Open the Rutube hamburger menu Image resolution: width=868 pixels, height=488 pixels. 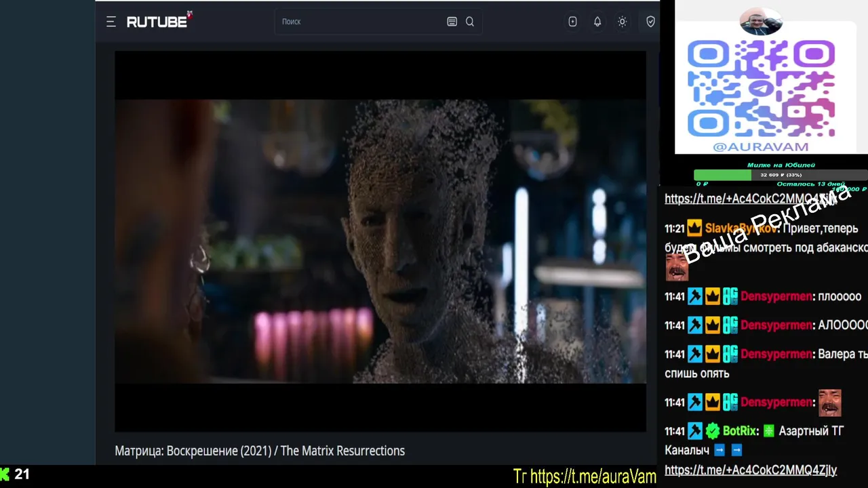click(111, 22)
